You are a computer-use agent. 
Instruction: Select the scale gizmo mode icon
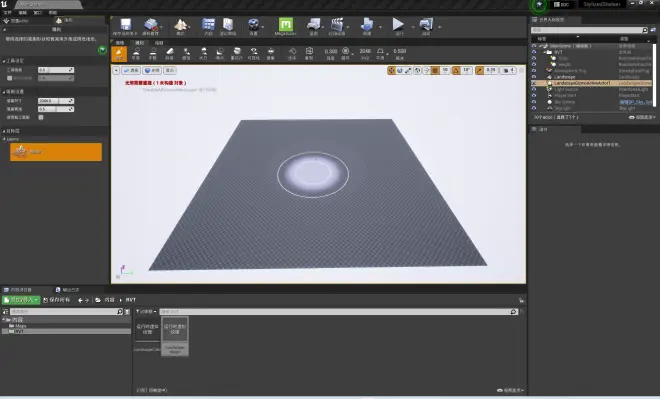408,70
